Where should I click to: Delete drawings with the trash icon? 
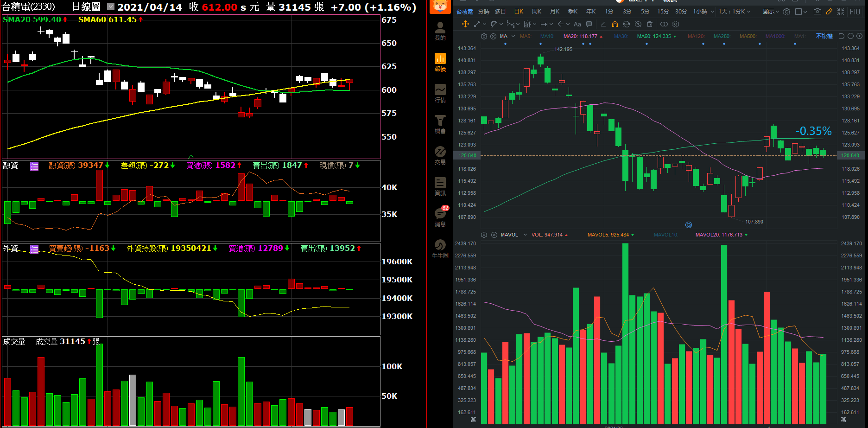pyautogui.click(x=650, y=24)
